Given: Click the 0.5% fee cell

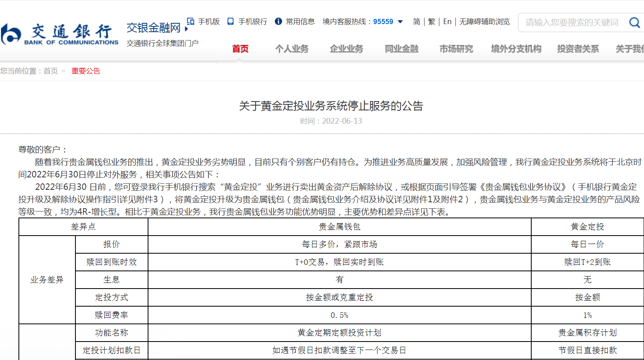Looking at the screenshot, I should [339, 315].
